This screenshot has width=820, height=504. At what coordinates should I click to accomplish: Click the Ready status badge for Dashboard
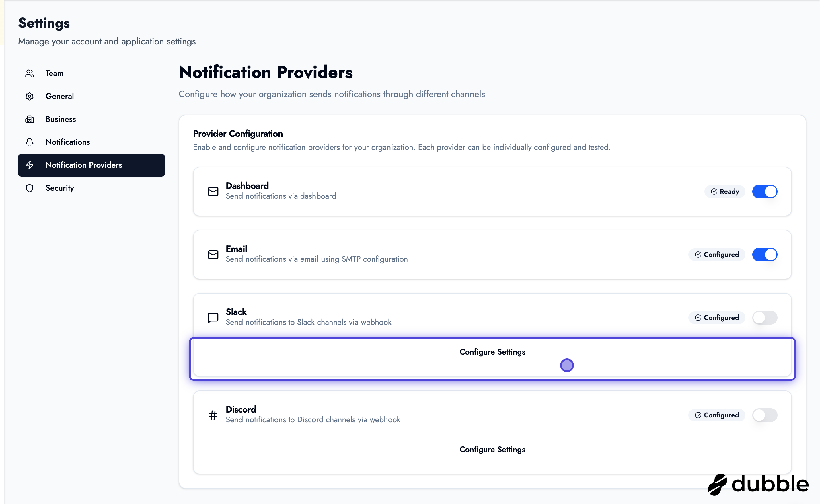[x=724, y=191]
